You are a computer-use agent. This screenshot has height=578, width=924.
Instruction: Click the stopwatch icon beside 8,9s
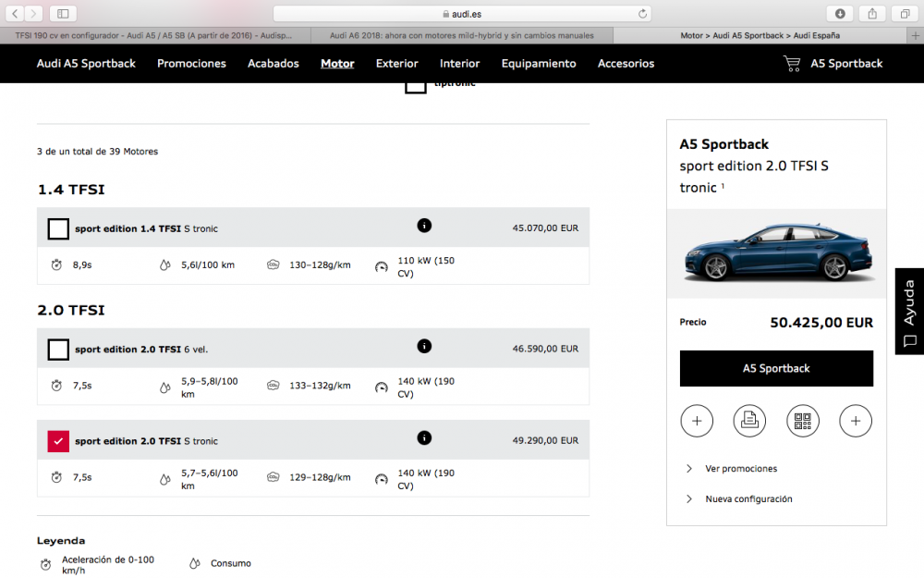point(56,264)
